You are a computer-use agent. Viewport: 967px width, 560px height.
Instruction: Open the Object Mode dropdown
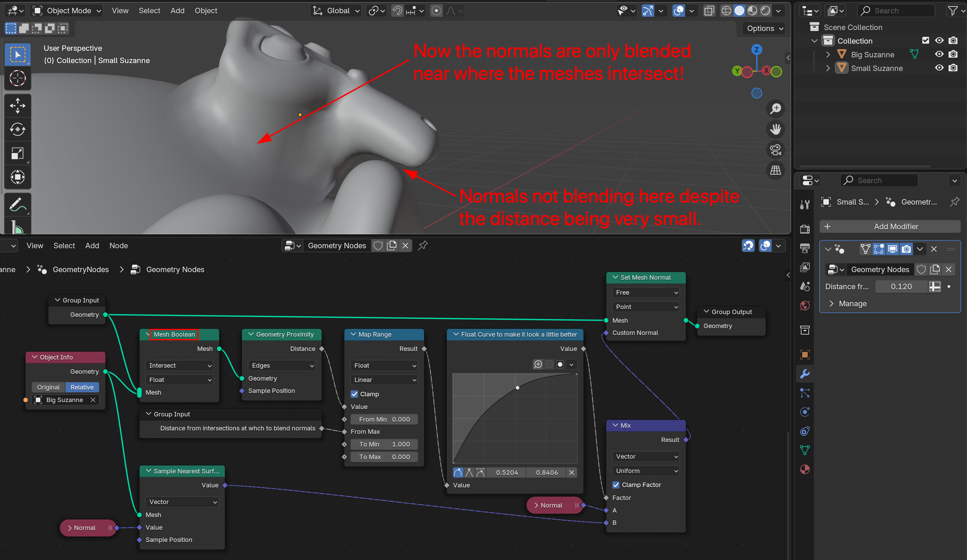point(67,11)
